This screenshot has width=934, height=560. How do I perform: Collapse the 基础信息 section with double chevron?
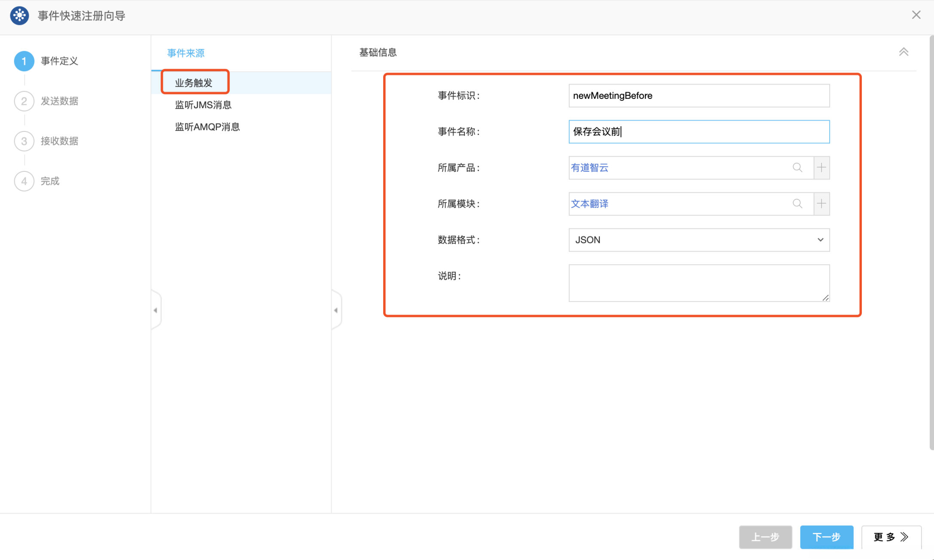tap(903, 52)
